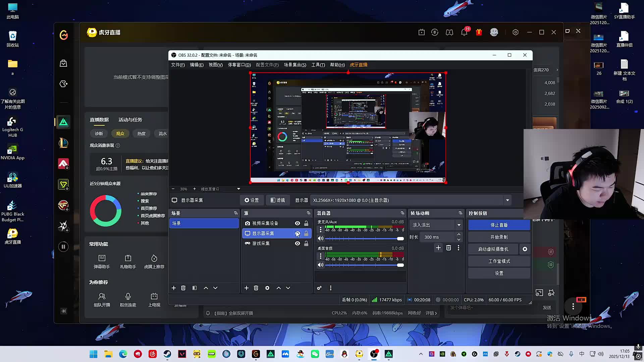The width and height of the screenshot is (644, 362).
Task: Add a new scene with plus icon
Action: pyautogui.click(x=174, y=288)
